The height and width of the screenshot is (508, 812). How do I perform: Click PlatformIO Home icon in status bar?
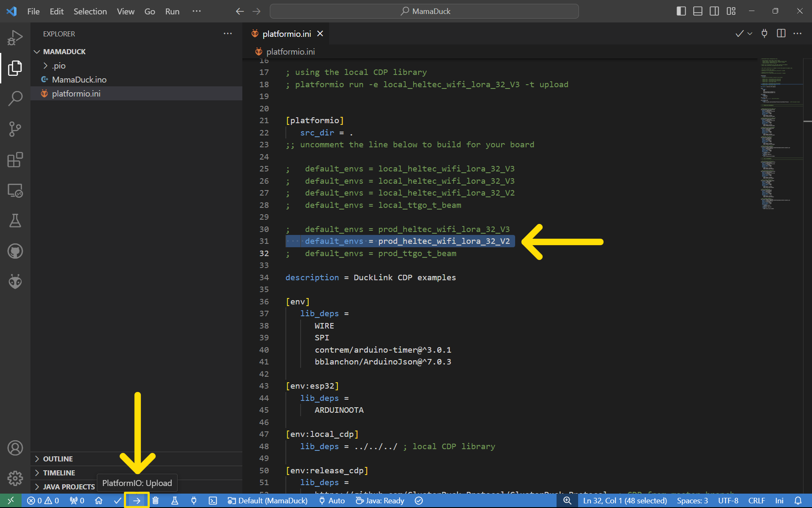(99, 501)
